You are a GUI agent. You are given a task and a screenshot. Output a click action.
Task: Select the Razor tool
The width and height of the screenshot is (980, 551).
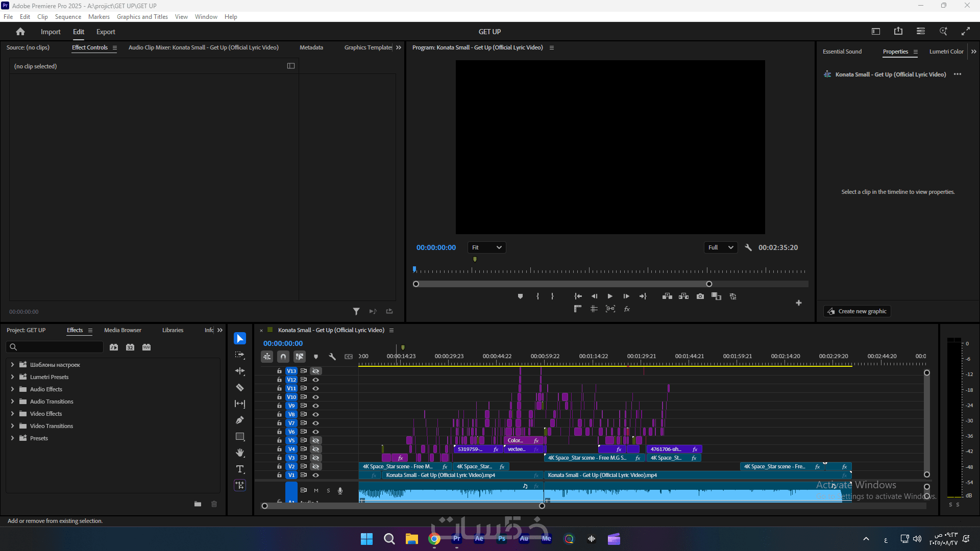(240, 388)
